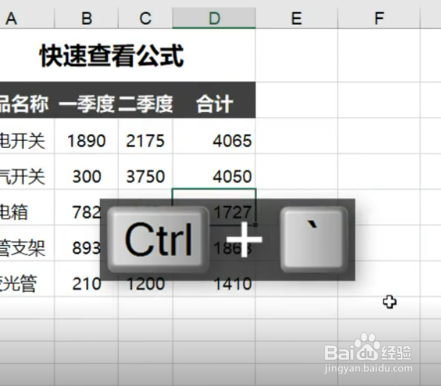Select the cell containing 2175

(145, 136)
